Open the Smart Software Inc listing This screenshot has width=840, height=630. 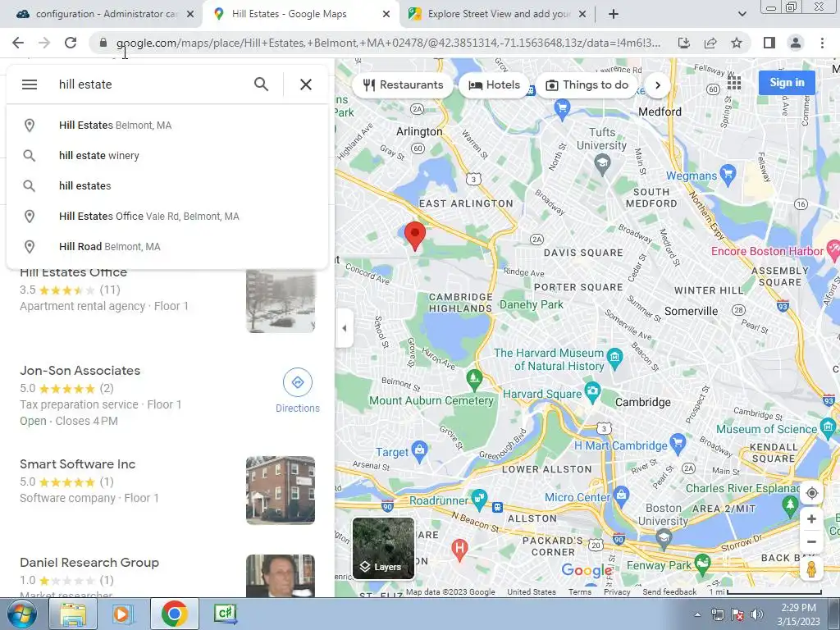pos(78,464)
